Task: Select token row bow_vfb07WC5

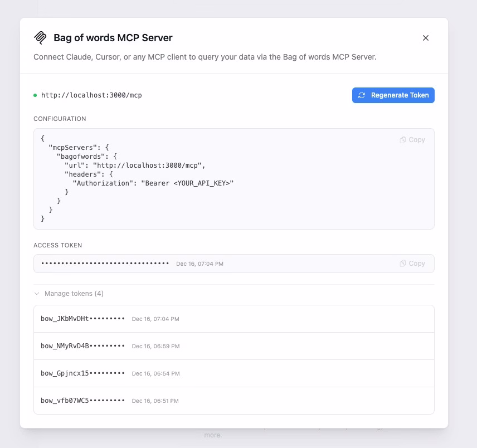Action: click(234, 401)
